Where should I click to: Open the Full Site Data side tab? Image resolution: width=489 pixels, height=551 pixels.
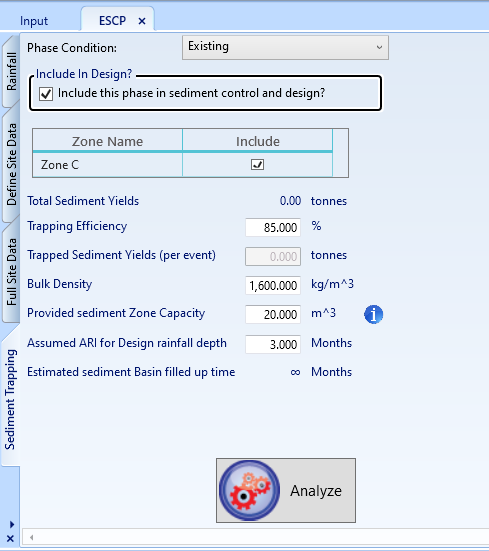[11, 272]
